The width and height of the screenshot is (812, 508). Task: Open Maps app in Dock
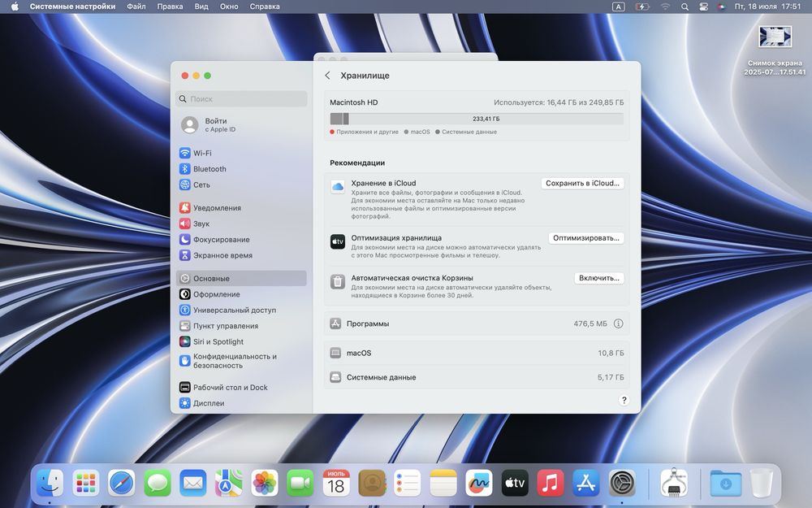pos(229,483)
